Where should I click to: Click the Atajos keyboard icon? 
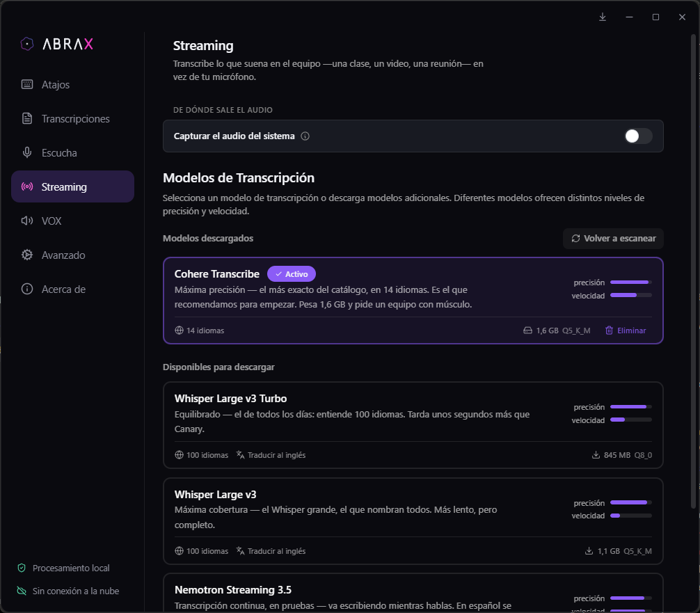click(27, 84)
